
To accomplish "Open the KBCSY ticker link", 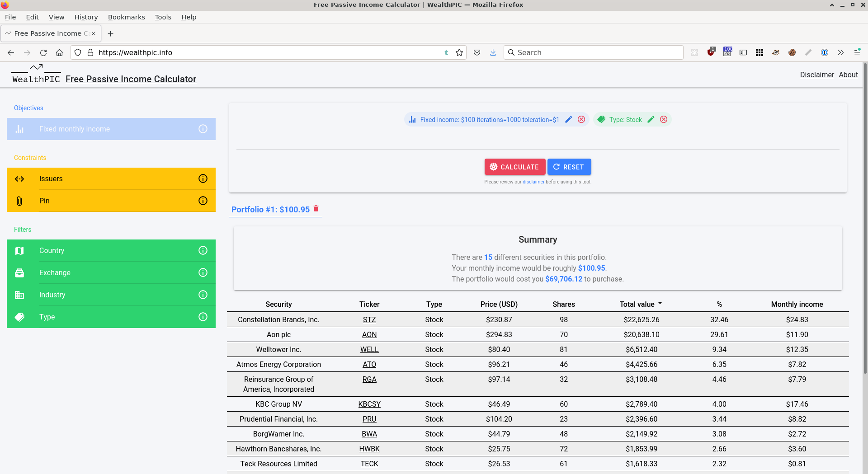I will click(x=369, y=404).
